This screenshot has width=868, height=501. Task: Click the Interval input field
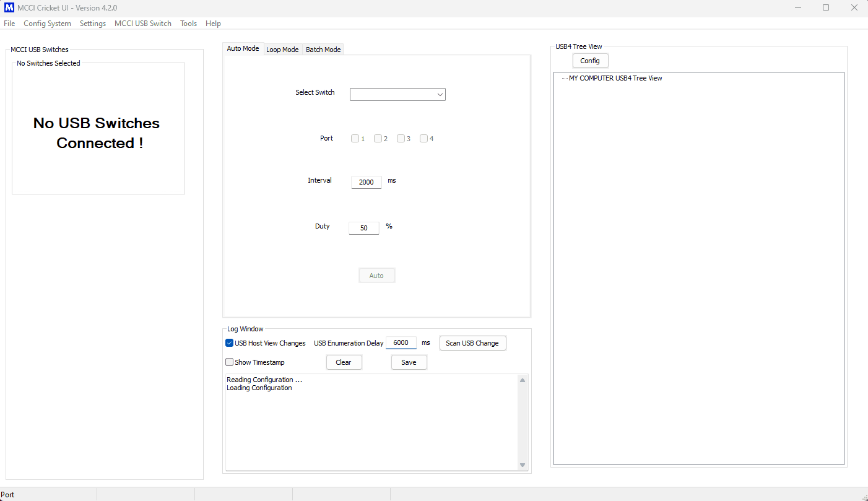pyautogui.click(x=367, y=182)
